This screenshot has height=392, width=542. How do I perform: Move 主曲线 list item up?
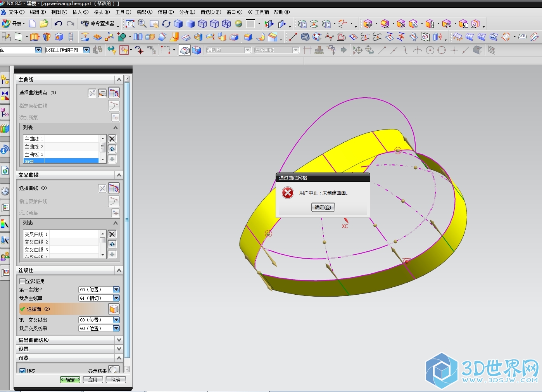(x=112, y=149)
